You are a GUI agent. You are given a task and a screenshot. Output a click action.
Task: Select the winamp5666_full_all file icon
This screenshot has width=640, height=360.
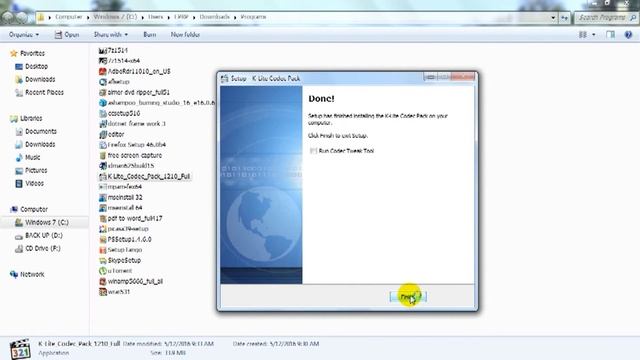click(103, 282)
